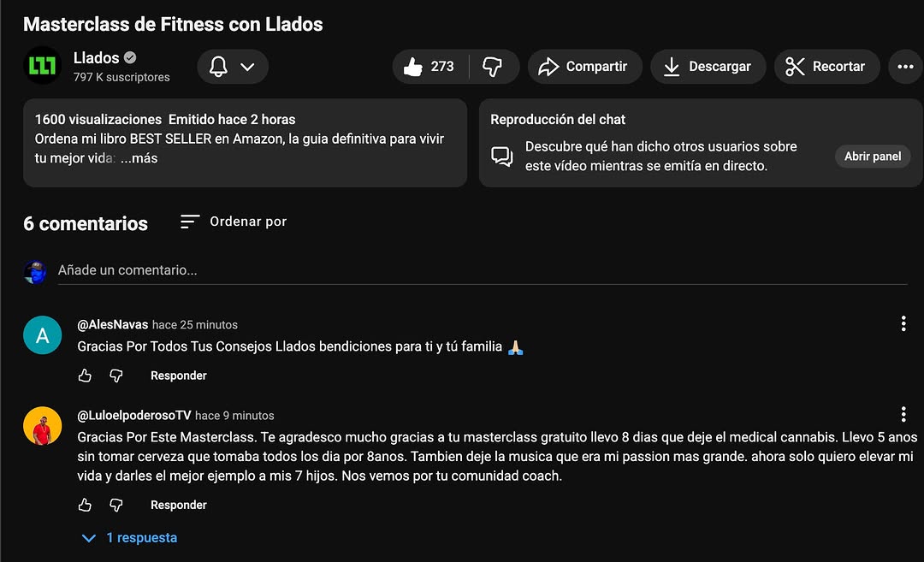Open @LuloelpoderosoTV profile name link
Image resolution: width=924 pixels, height=562 pixels.
pos(133,416)
